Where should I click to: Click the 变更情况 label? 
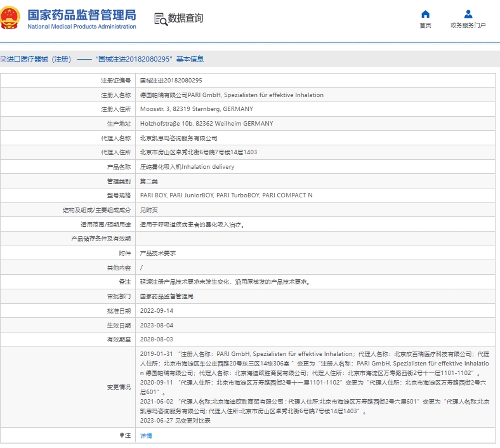point(119,387)
